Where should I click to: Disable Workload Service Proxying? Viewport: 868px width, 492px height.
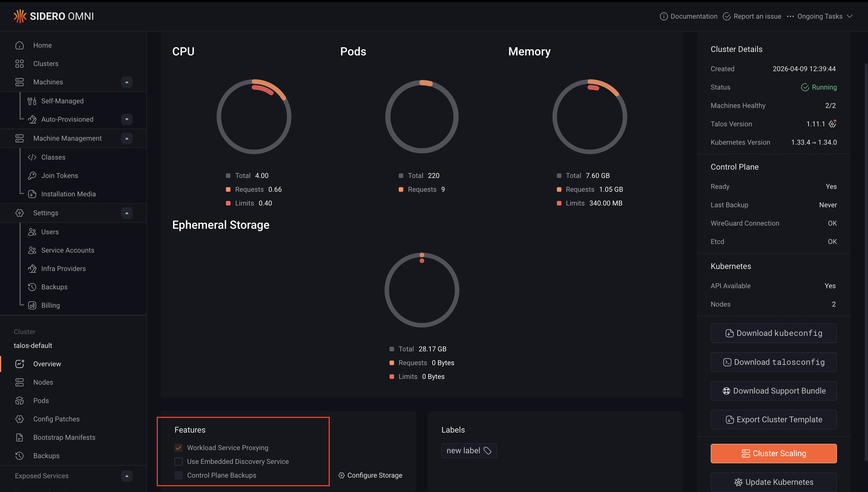coord(179,448)
